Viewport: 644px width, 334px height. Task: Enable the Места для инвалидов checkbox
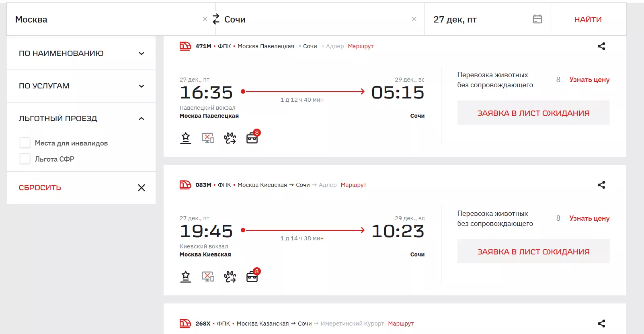(25, 143)
